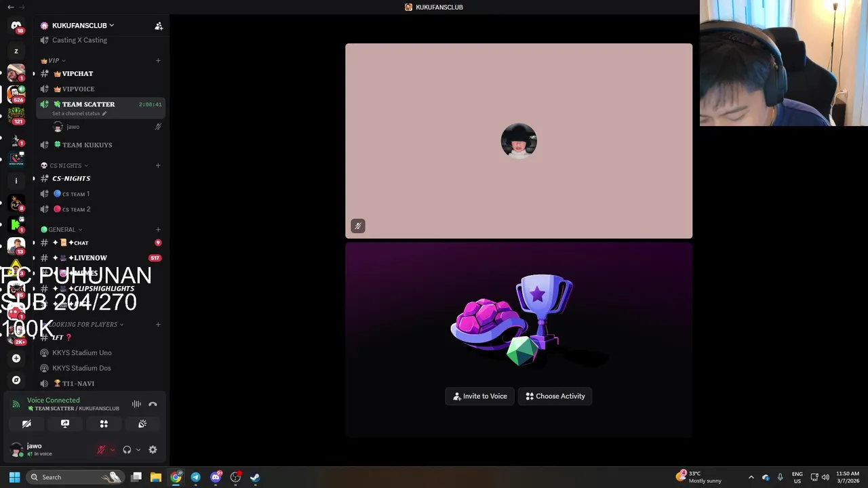The height and width of the screenshot is (488, 868).
Task: Join the TI1-NAVI voice channel
Action: pos(100,384)
